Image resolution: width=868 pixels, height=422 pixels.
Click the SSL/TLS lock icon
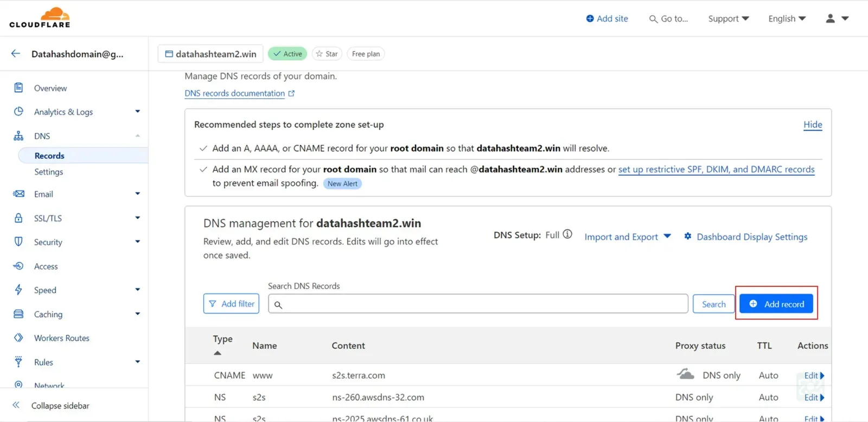(x=18, y=218)
